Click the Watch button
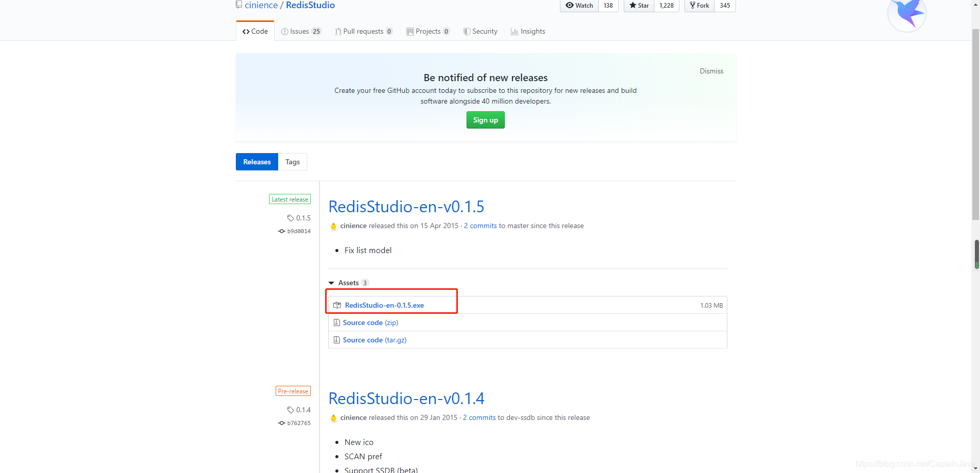This screenshot has height=473, width=980. point(579,6)
